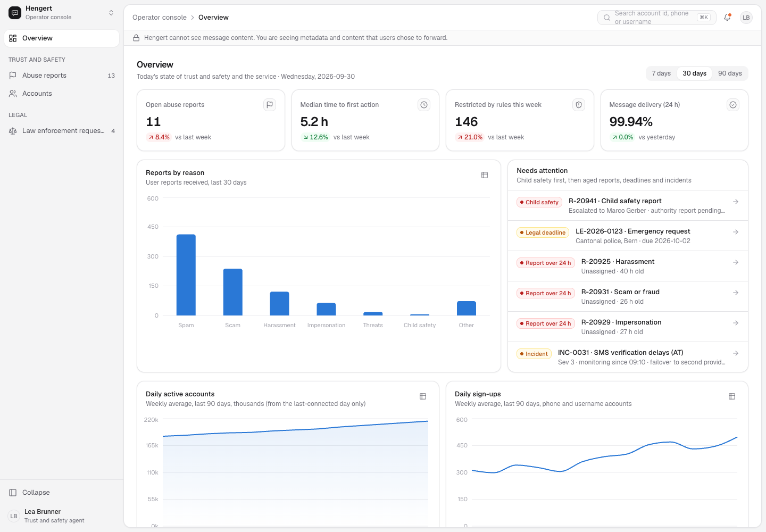Click the Other bar in the chart
Viewport: 766px width, 532px height.
coord(467,309)
